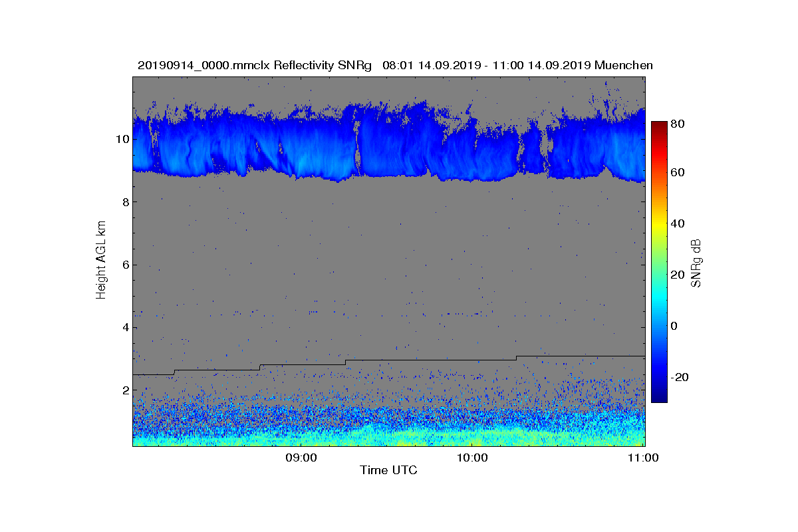Click the 'Height AGL km' axis label

tap(101, 261)
